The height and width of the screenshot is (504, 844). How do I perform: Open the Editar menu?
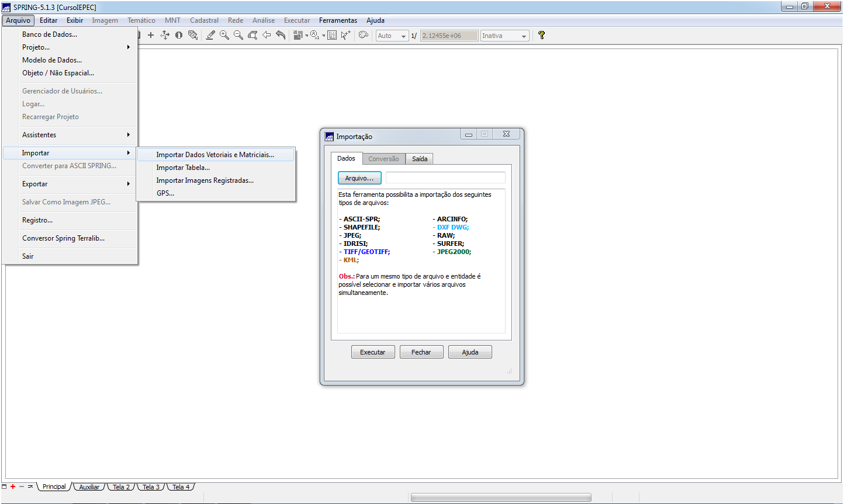[x=49, y=20]
